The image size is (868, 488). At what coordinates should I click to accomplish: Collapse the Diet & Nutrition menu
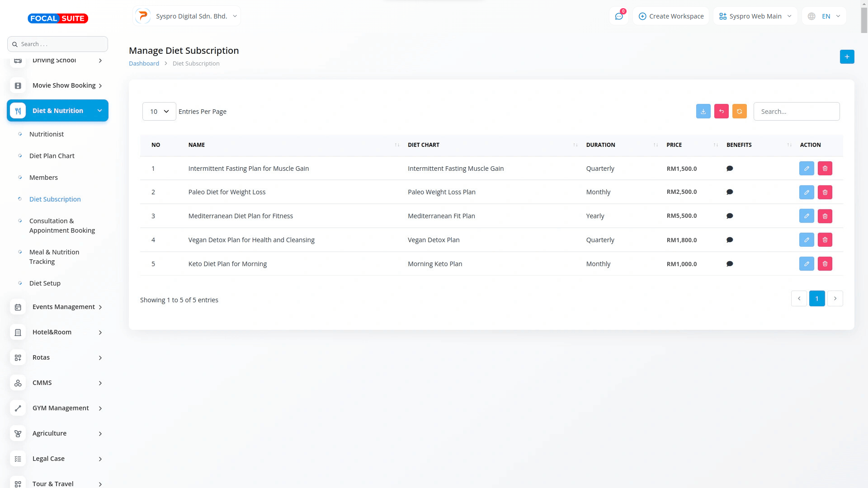pos(57,111)
